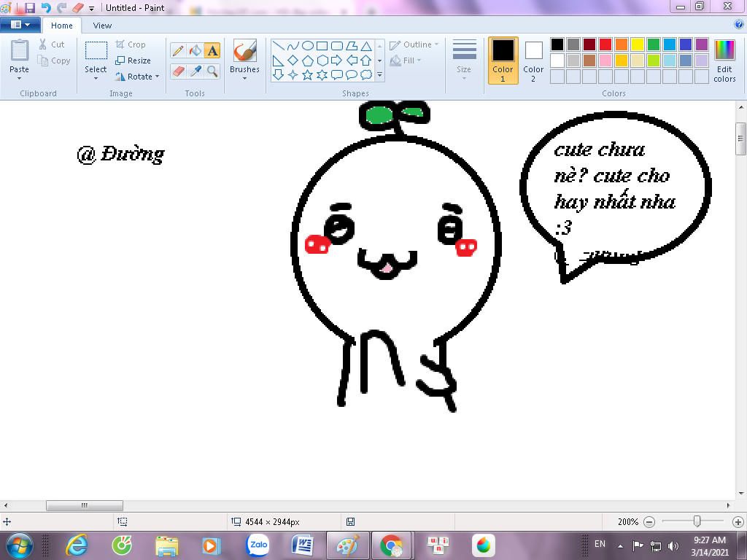Expand the Select dropdown arrow
This screenshot has height=560, width=747.
[96, 78]
